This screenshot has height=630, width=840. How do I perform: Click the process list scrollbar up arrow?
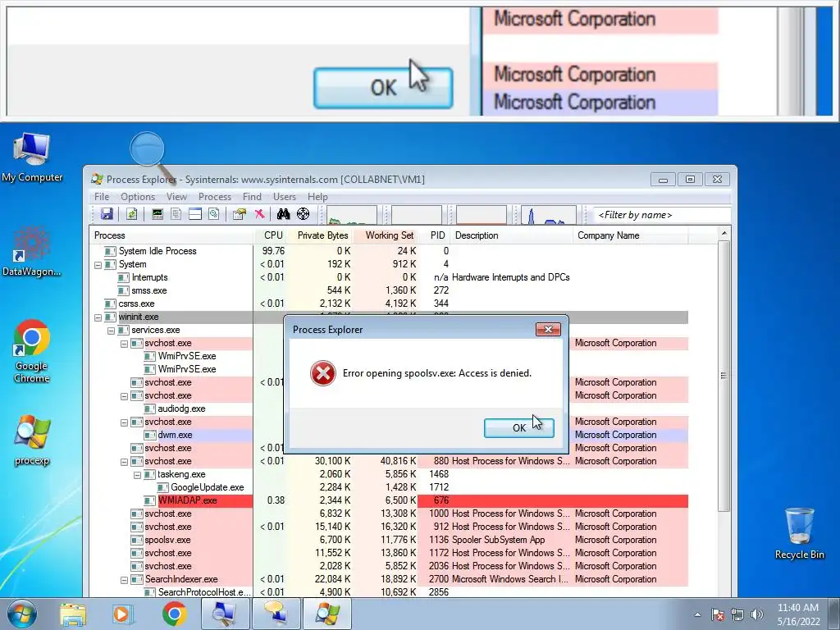pos(724,234)
